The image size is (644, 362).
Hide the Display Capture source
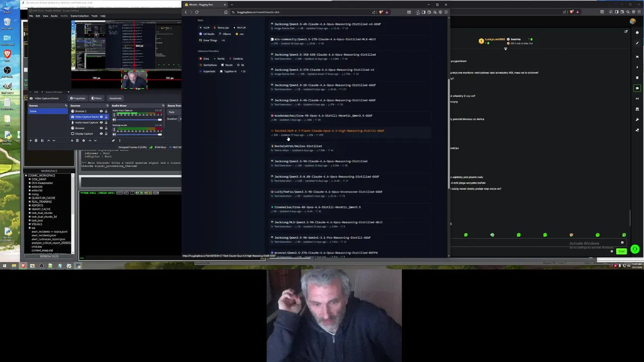click(101, 134)
